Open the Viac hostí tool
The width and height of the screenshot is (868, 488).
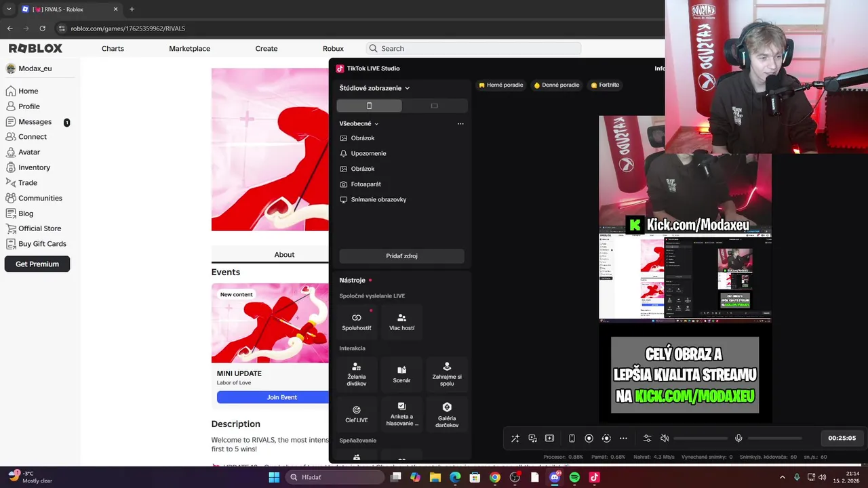tap(401, 321)
